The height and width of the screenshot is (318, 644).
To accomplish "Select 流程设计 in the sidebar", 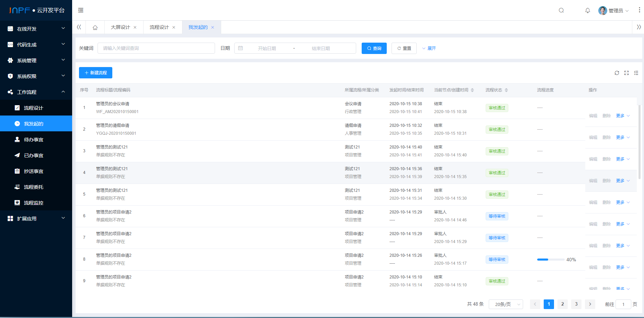I will [x=33, y=108].
